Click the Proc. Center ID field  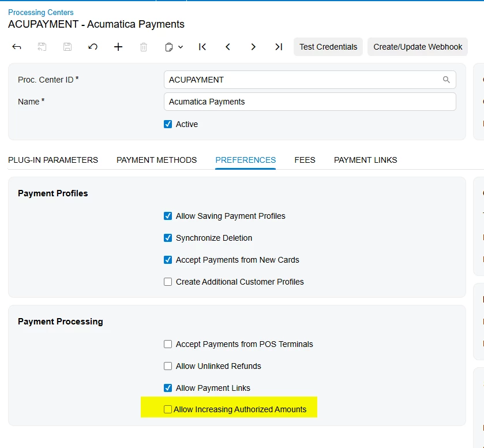pyautogui.click(x=310, y=80)
